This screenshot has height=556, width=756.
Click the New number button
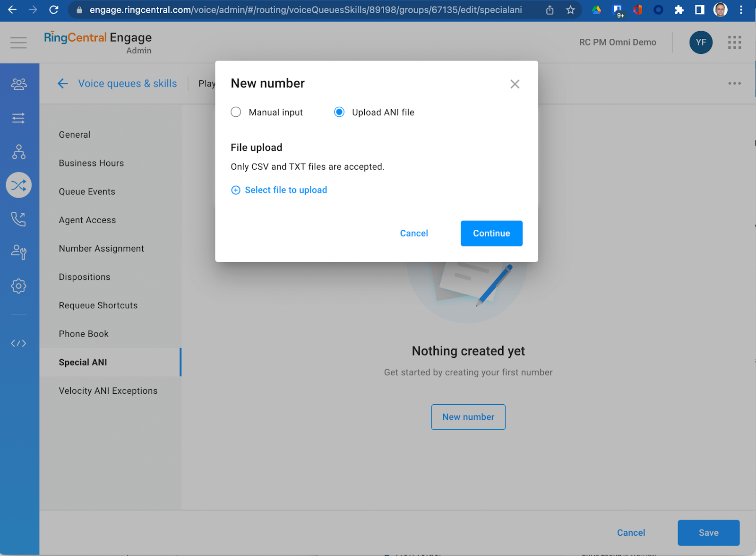468,417
